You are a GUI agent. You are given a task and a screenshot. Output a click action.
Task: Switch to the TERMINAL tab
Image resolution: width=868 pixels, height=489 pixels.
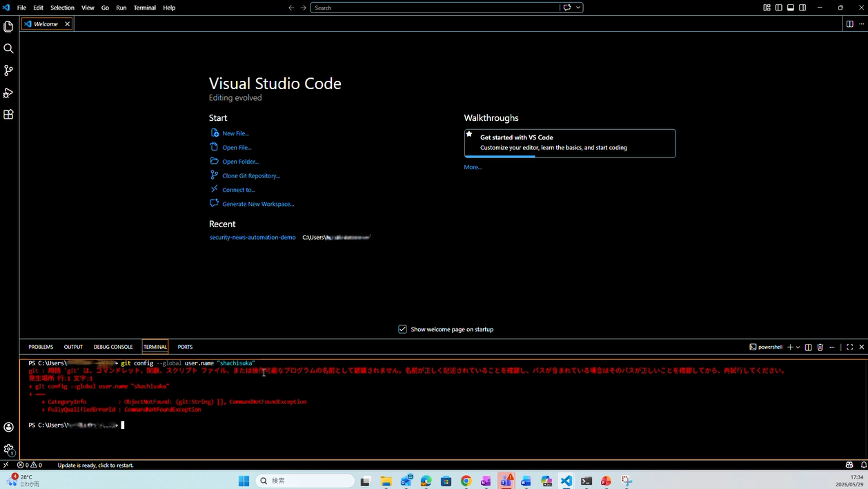coord(155,347)
